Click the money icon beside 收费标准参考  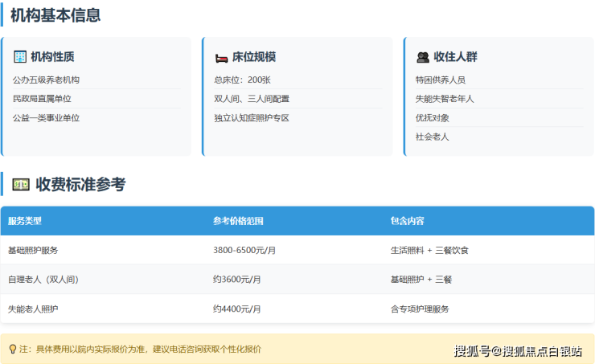coord(21,185)
